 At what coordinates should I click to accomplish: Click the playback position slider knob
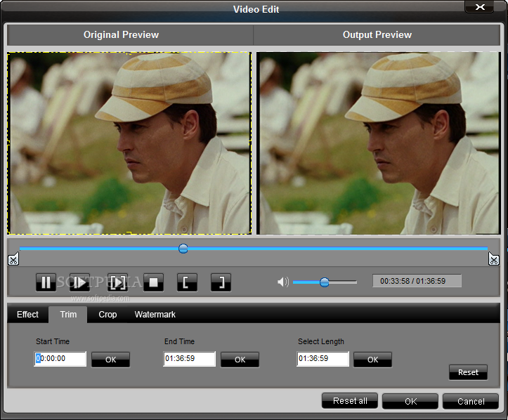coord(183,249)
